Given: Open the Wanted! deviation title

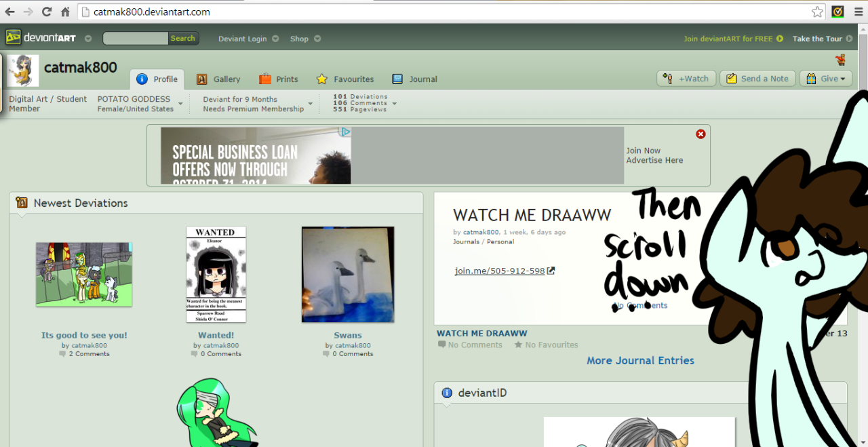Looking at the screenshot, I should coord(216,335).
